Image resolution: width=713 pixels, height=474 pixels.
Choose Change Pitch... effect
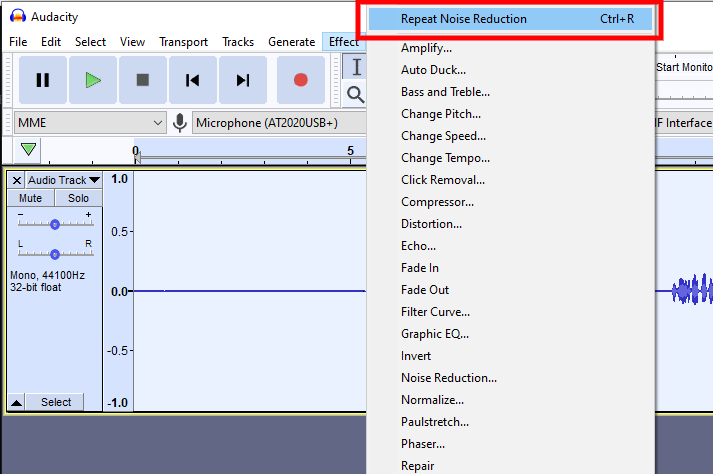point(510,114)
